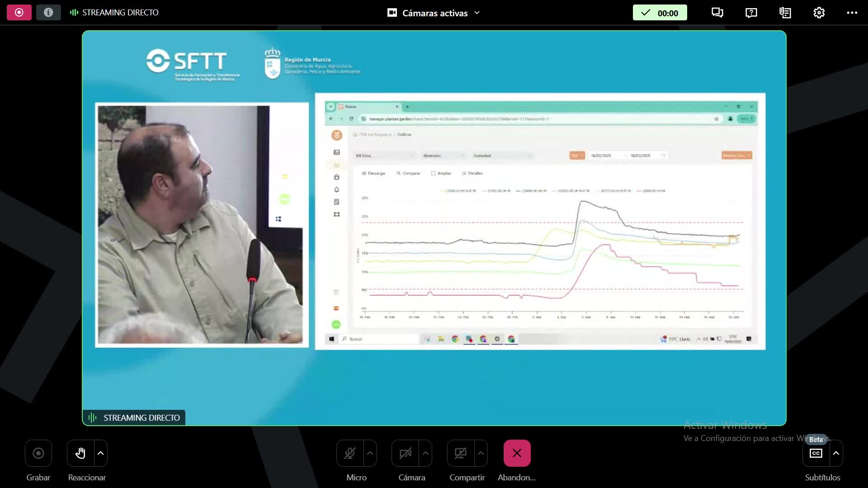The height and width of the screenshot is (488, 868).
Task: Click the SFTT logo
Action: [193, 65]
